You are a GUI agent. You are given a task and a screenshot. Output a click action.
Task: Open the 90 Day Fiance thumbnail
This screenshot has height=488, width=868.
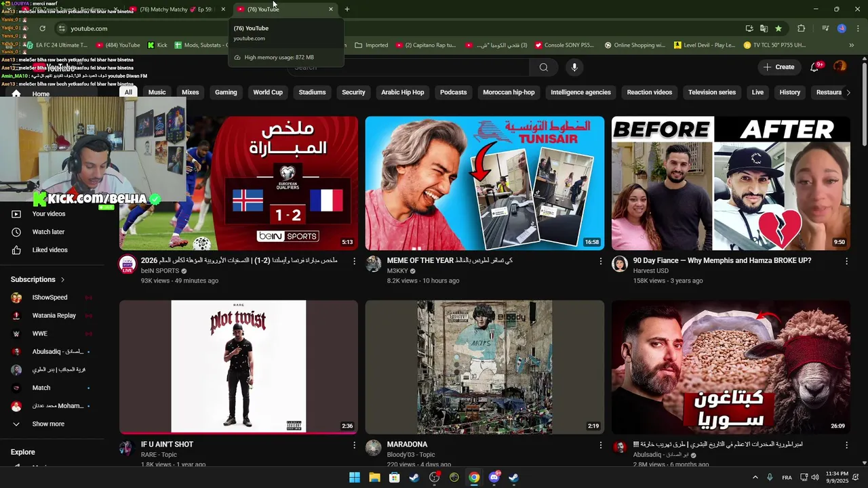(730, 183)
